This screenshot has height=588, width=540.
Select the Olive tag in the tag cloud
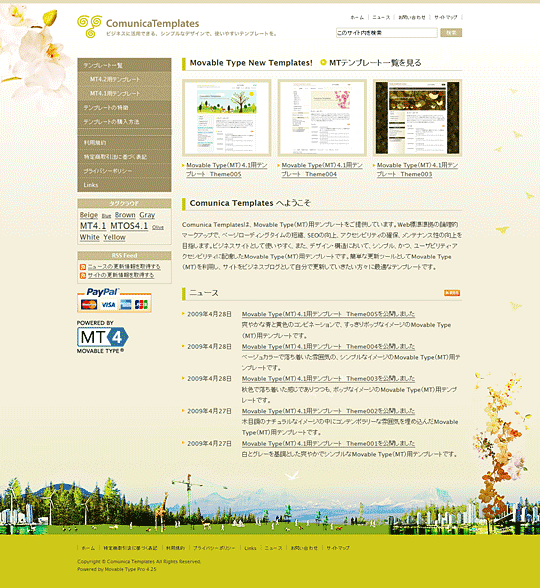pyautogui.click(x=158, y=227)
